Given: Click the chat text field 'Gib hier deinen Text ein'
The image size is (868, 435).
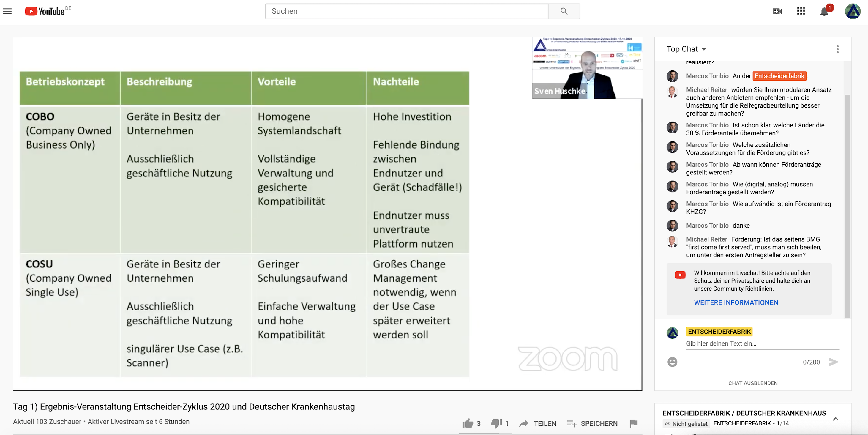Looking at the screenshot, I should [763, 343].
